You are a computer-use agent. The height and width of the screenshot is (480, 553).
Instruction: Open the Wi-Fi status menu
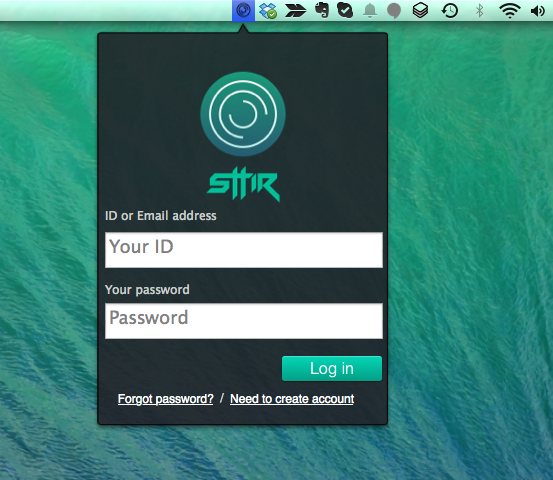510,11
